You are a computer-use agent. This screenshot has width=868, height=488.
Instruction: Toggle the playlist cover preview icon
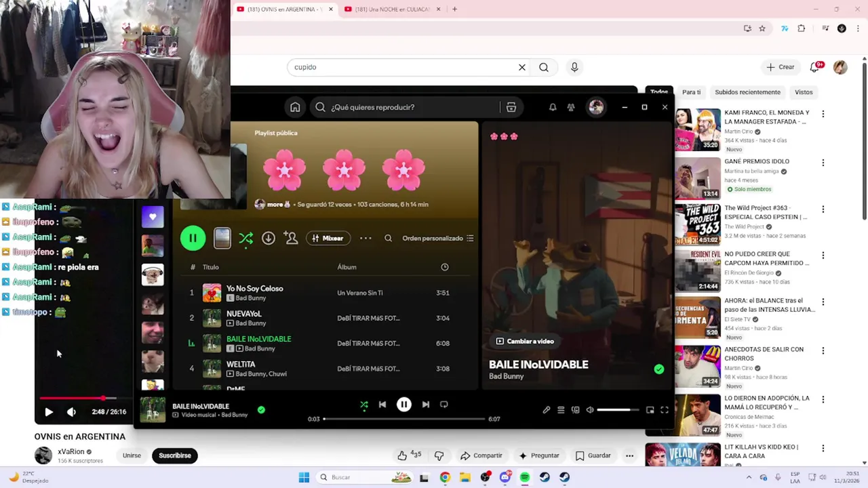click(x=222, y=238)
